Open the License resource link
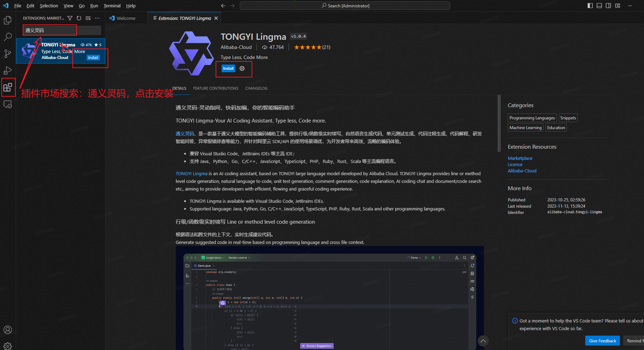Viewport: 644px width, 350px height. pyautogui.click(x=515, y=164)
